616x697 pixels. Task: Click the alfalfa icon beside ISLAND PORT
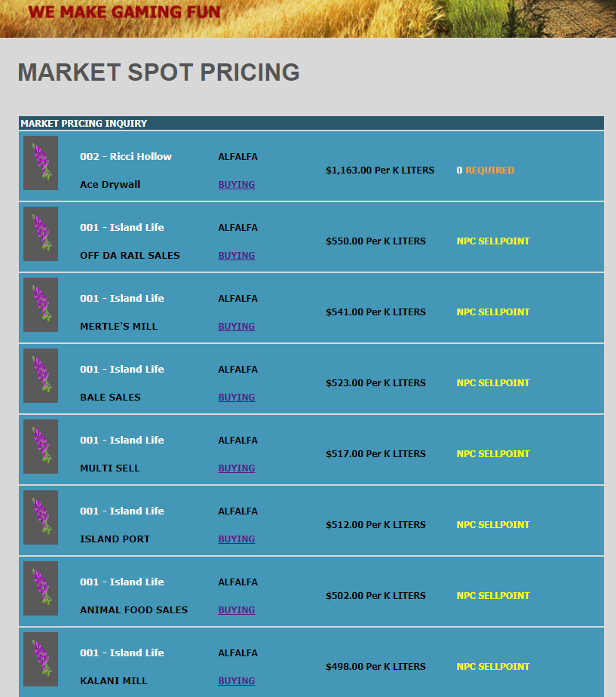pos(41,517)
